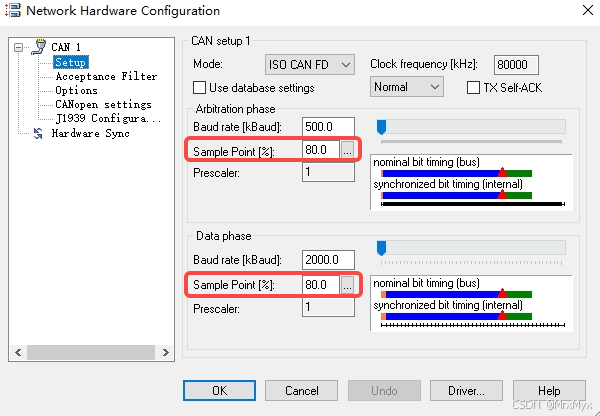The height and width of the screenshot is (416, 600).
Task: Click the Clock frequency field
Action: [516, 65]
